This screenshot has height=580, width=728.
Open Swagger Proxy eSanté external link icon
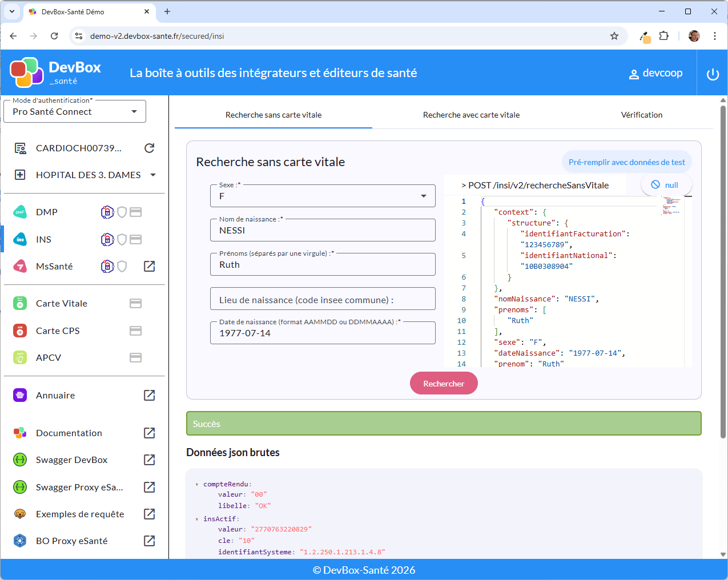(x=150, y=487)
